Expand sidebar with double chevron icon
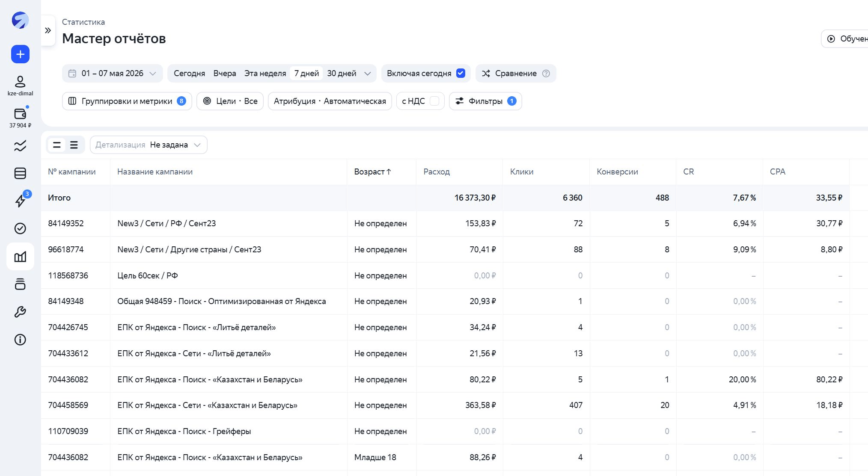The width and height of the screenshot is (868, 476). [x=48, y=30]
